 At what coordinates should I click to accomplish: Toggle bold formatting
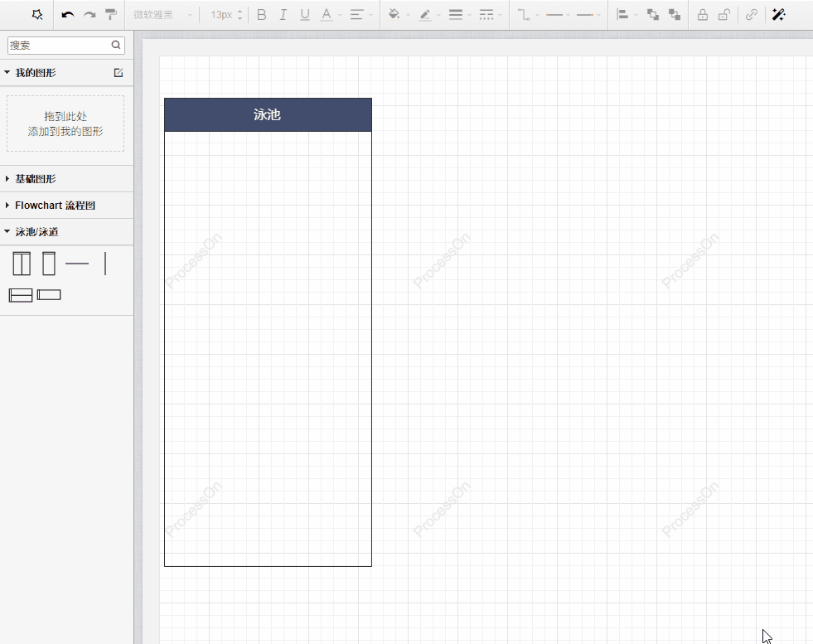(262, 15)
